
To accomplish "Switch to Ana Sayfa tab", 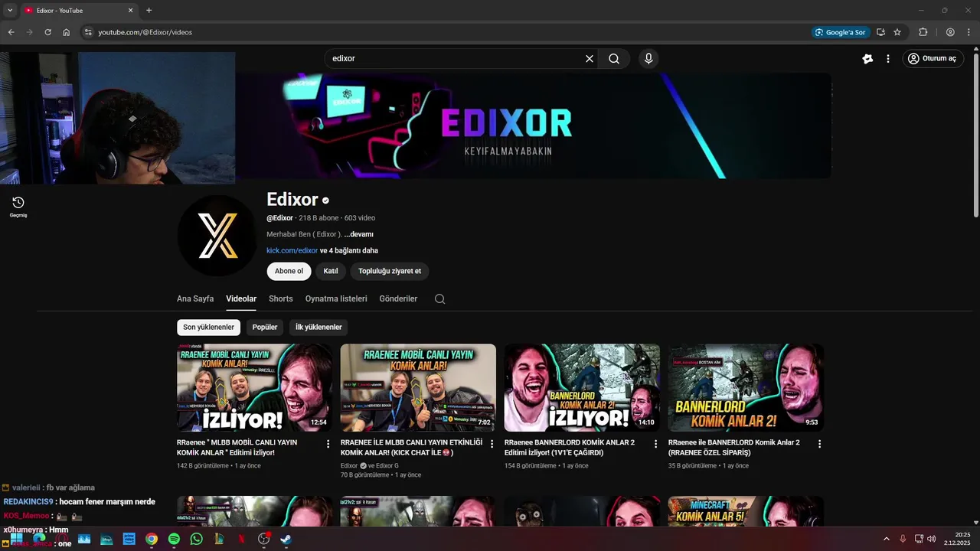I will [195, 298].
